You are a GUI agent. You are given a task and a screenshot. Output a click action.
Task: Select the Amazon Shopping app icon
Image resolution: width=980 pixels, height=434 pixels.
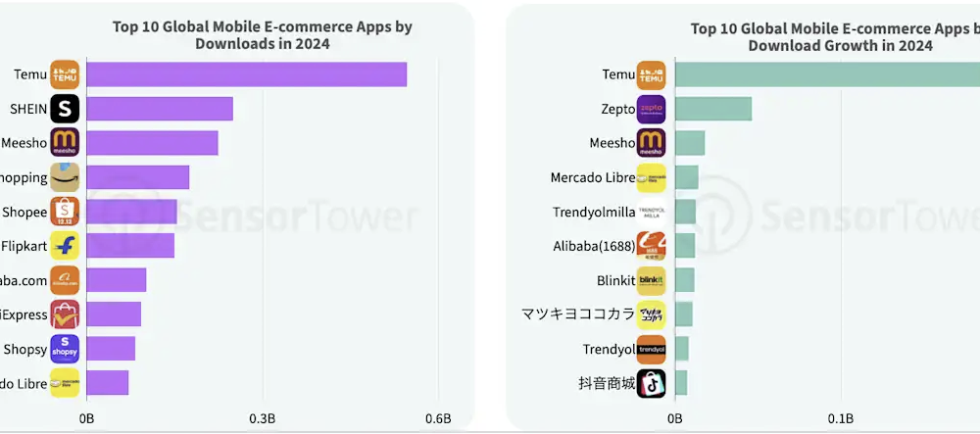click(65, 177)
